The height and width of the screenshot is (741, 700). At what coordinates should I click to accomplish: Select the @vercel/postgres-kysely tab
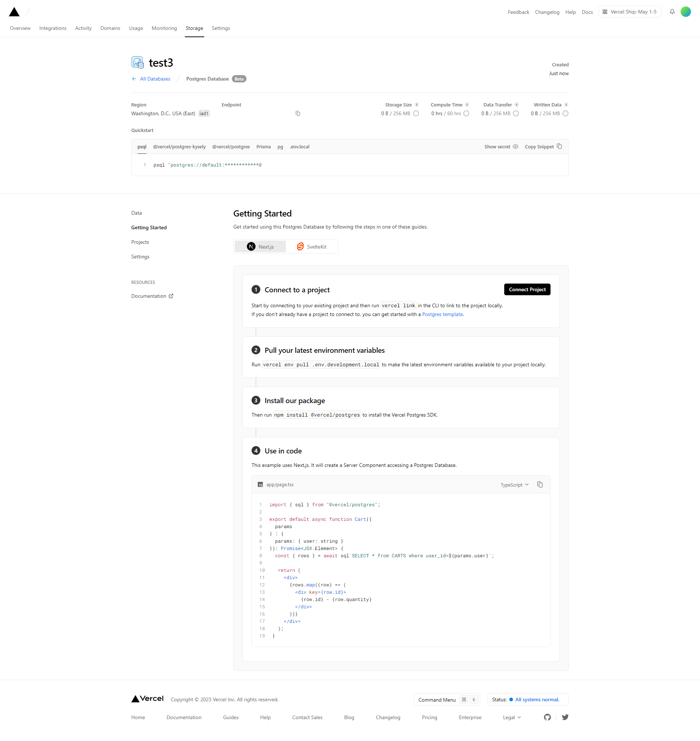[x=179, y=147]
